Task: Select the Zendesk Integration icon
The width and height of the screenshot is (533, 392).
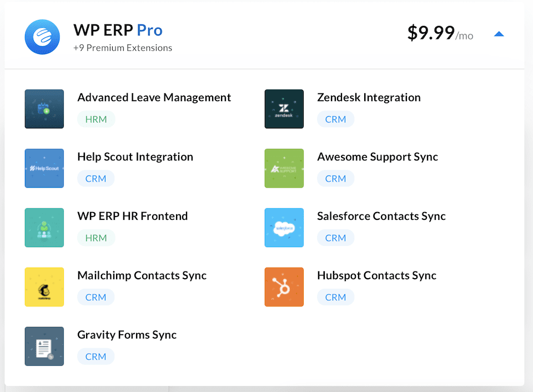Action: coord(284,109)
